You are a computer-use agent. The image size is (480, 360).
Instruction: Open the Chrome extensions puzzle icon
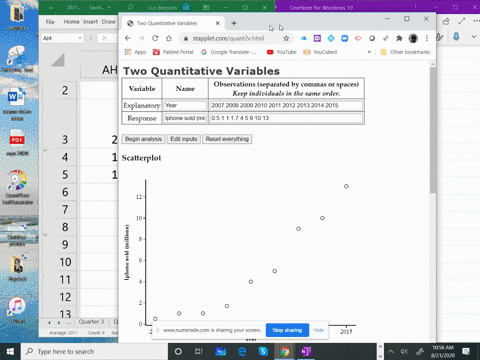coord(399,38)
